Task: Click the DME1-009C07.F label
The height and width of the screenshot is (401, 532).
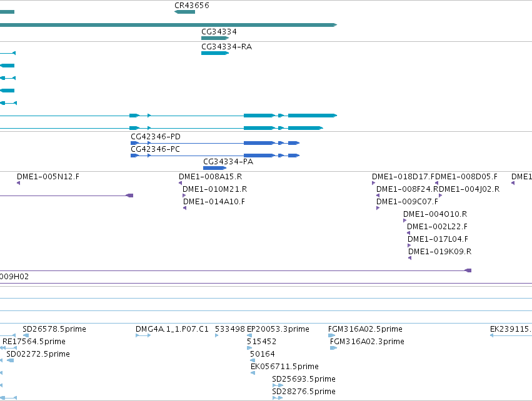Action: [x=407, y=202]
